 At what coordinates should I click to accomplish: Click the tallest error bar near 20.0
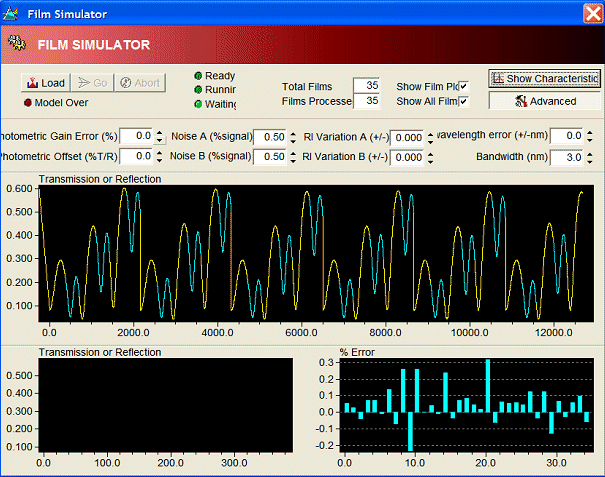click(488, 386)
